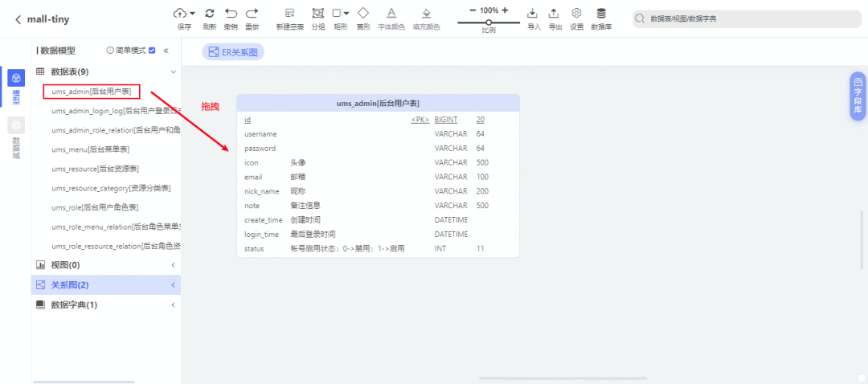Screen dimensions: 868x384
Task: Open the 导出 export icon
Action: point(554,14)
